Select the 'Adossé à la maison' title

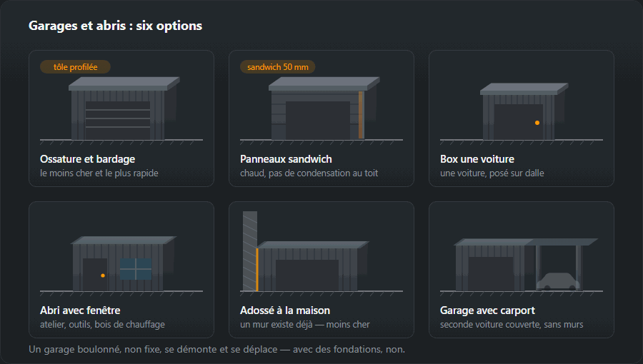click(x=285, y=310)
